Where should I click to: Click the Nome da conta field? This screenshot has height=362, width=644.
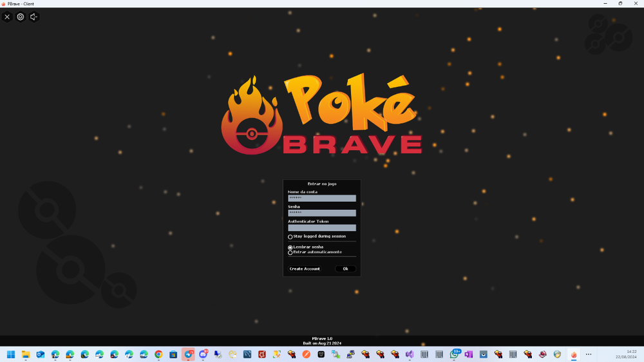click(x=321, y=198)
